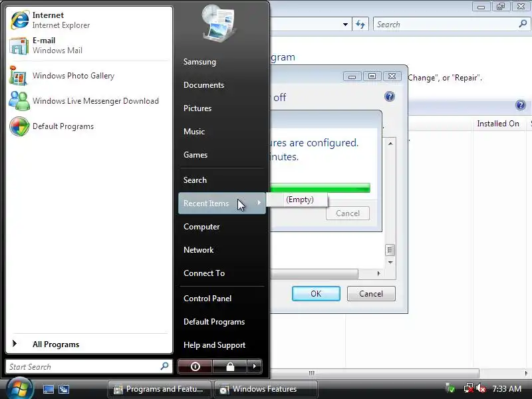The width and height of the screenshot is (532, 399).
Task: Click the user account picture
Action: click(x=218, y=23)
